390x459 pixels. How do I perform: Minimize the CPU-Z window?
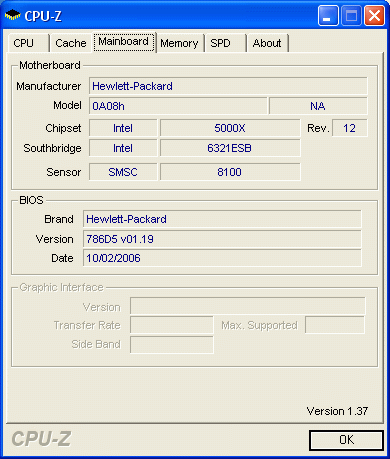[x=328, y=15]
